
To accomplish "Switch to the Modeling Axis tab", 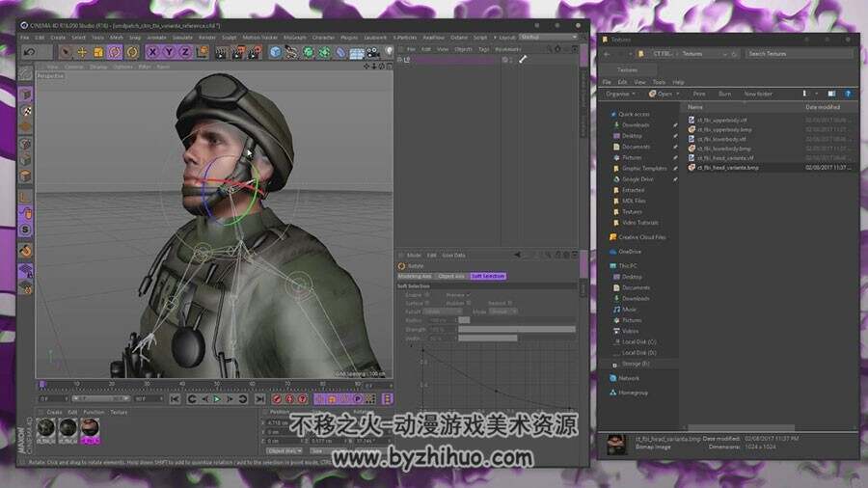I will click(x=415, y=276).
